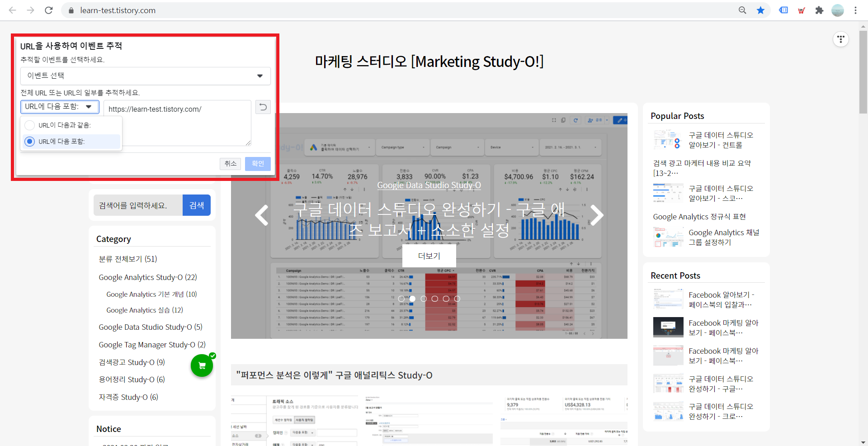Image resolution: width=868 pixels, height=446 pixels.
Task: Bookmark this page with the star icon
Action: click(761, 10)
